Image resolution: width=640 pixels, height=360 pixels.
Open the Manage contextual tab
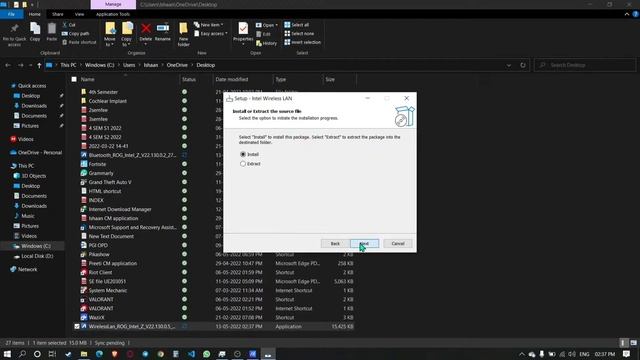coord(113,4)
